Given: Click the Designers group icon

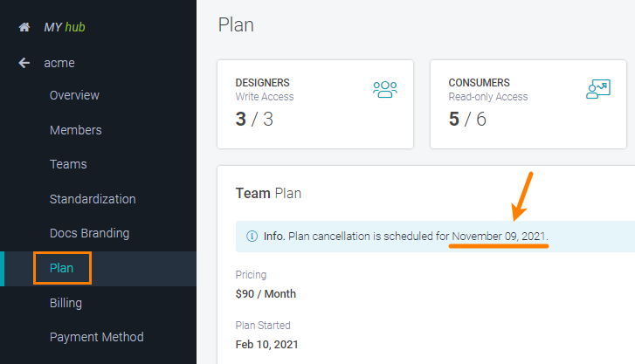Looking at the screenshot, I should [384, 89].
